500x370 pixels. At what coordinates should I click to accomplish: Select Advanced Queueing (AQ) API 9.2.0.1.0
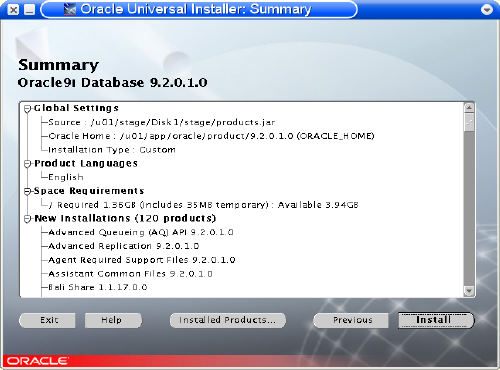[x=141, y=232]
